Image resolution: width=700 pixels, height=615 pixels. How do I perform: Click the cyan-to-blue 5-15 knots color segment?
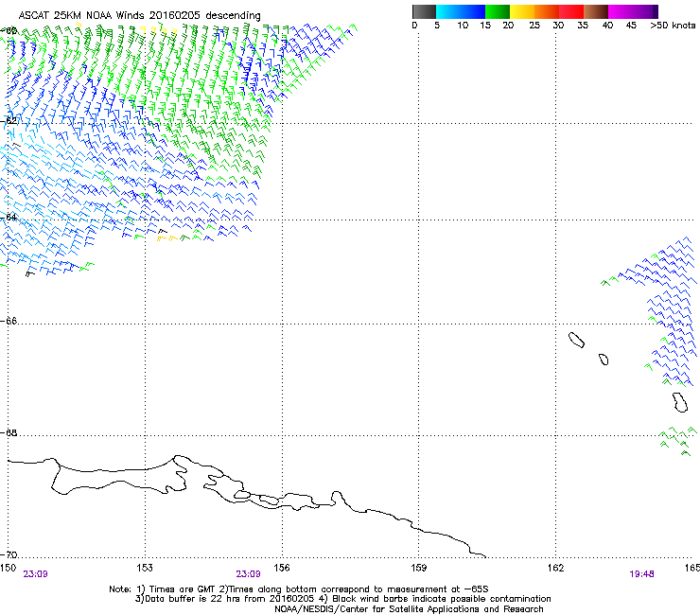tap(461, 11)
